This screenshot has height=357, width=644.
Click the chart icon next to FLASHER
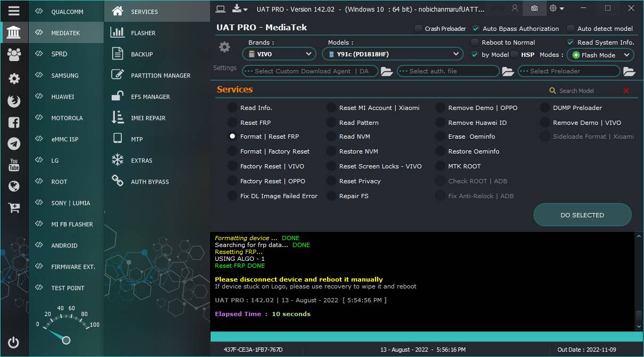point(118,32)
